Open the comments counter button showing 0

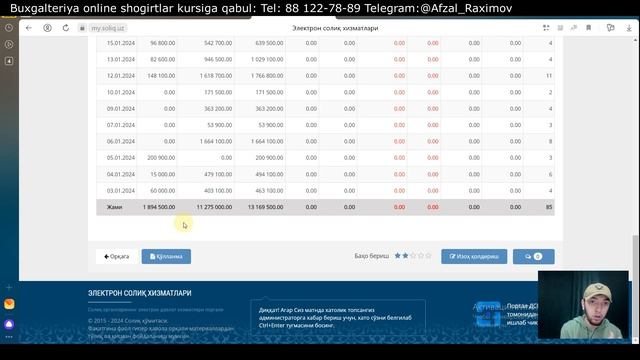click(x=533, y=256)
